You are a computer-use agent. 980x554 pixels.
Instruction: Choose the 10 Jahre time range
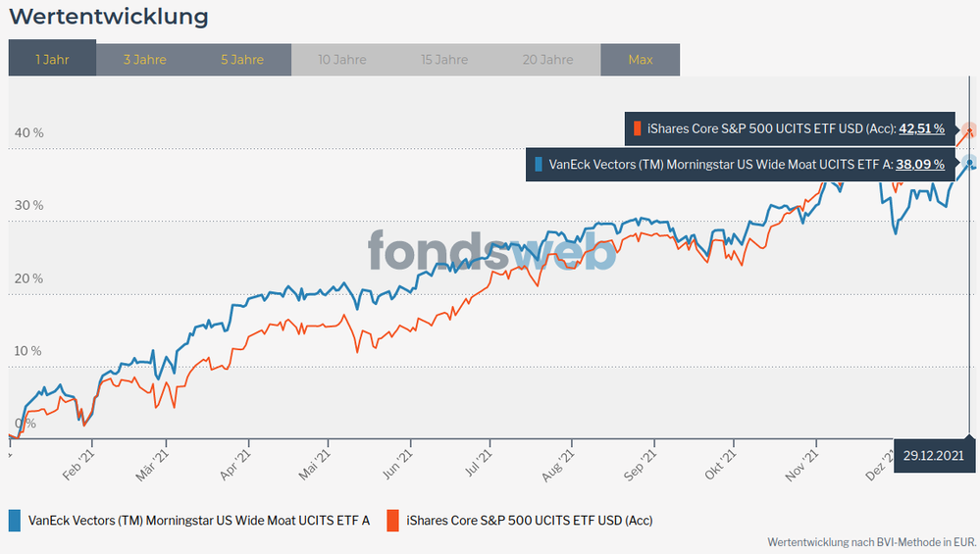pyautogui.click(x=342, y=59)
